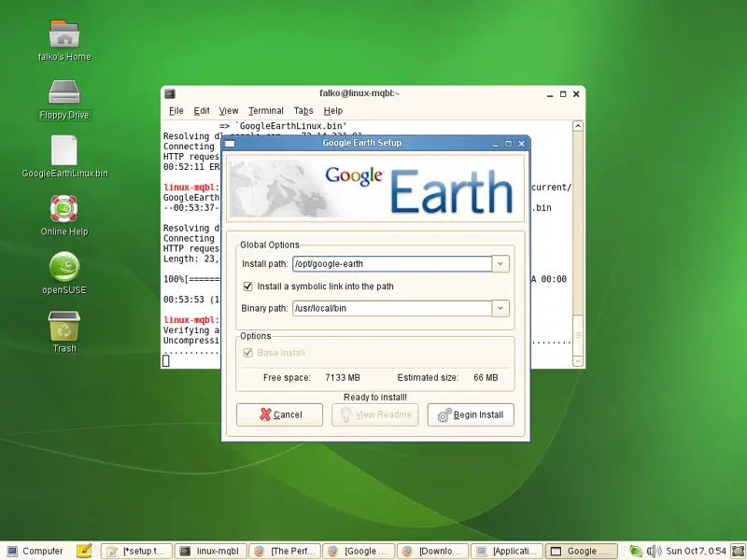Click the terminal scrollbar down arrow
747x560 pixels.
578,361
